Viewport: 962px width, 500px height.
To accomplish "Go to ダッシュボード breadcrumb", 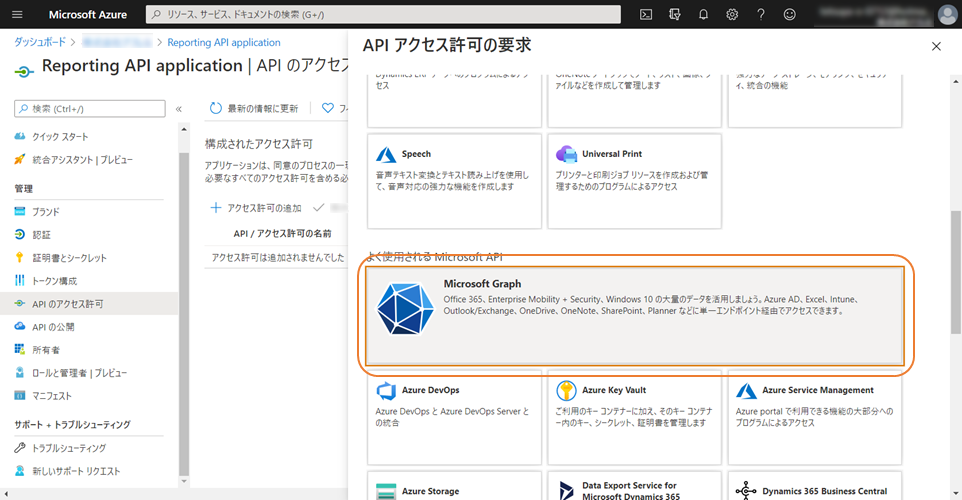I will click(x=40, y=42).
